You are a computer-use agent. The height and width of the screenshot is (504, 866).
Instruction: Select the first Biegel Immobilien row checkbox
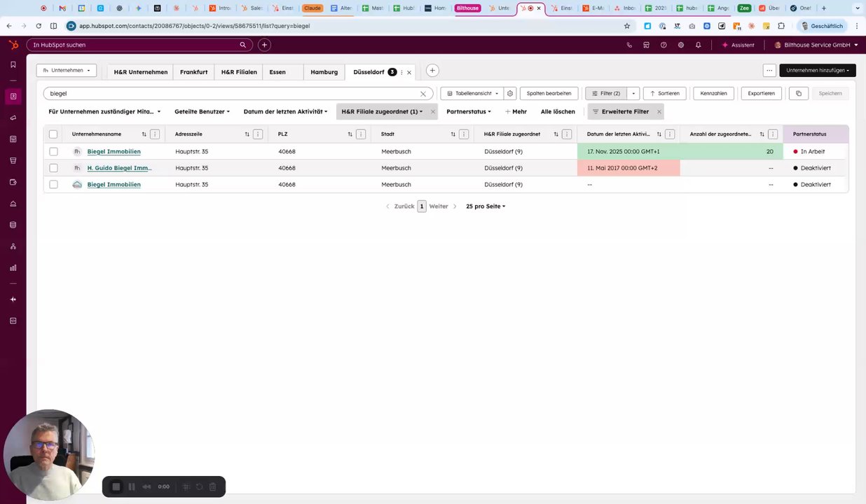pyautogui.click(x=53, y=151)
